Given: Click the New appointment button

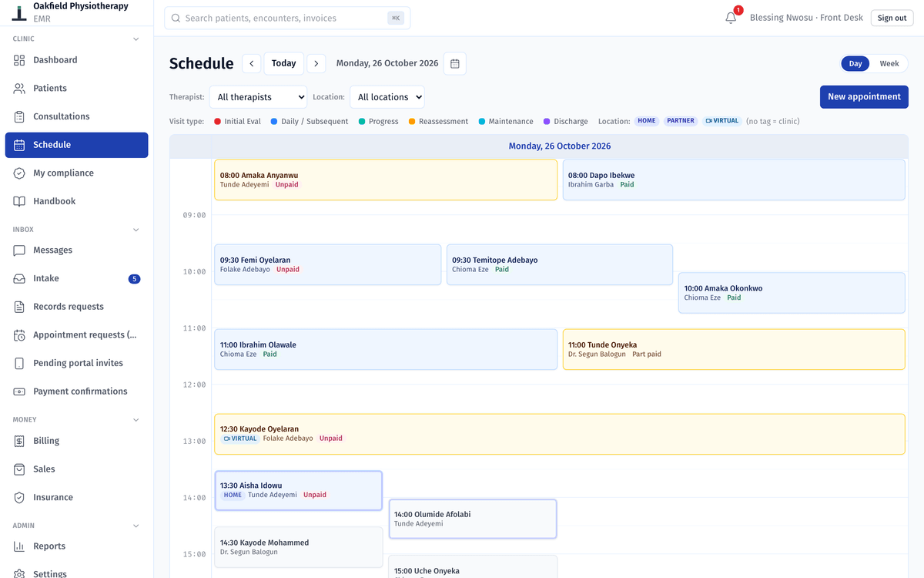Looking at the screenshot, I should click(864, 97).
